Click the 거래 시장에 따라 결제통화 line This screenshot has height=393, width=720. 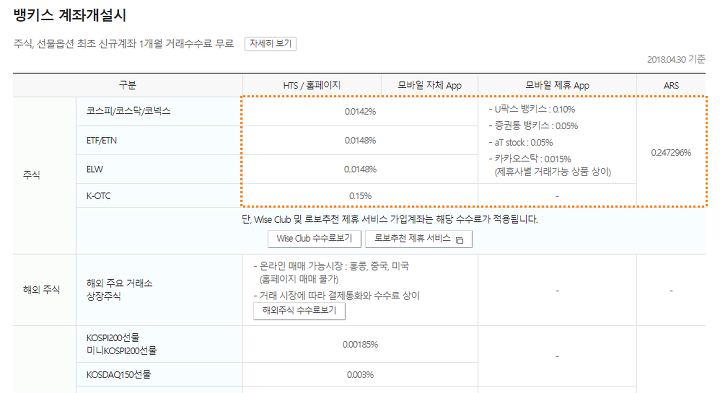[337, 296]
